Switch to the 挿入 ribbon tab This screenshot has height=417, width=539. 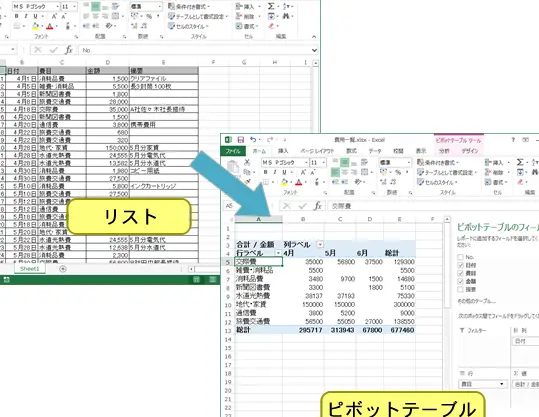(x=283, y=151)
